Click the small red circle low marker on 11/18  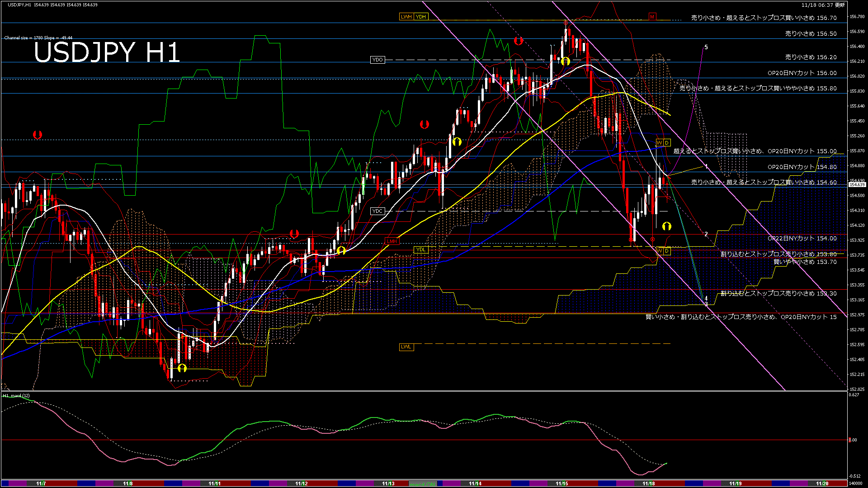652,239
